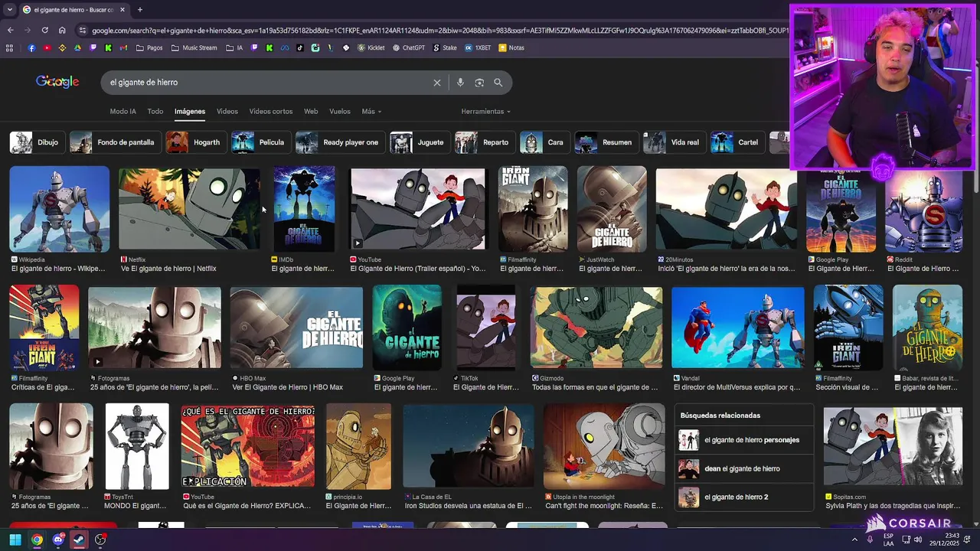Switch to the Videos tab
This screenshot has width=980, height=551.
coord(227,112)
